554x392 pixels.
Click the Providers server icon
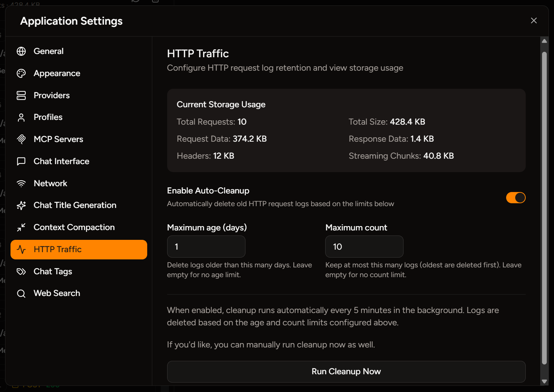tap(21, 95)
